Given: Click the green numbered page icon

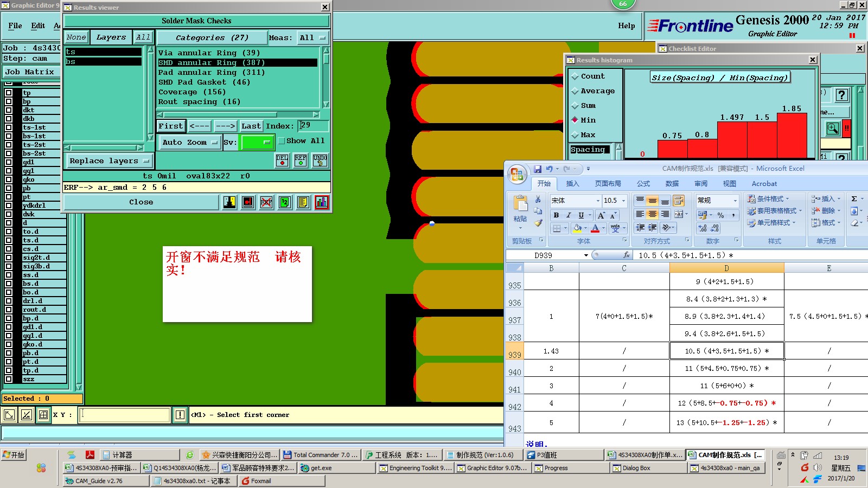Looking at the screenshot, I should coord(285,202).
